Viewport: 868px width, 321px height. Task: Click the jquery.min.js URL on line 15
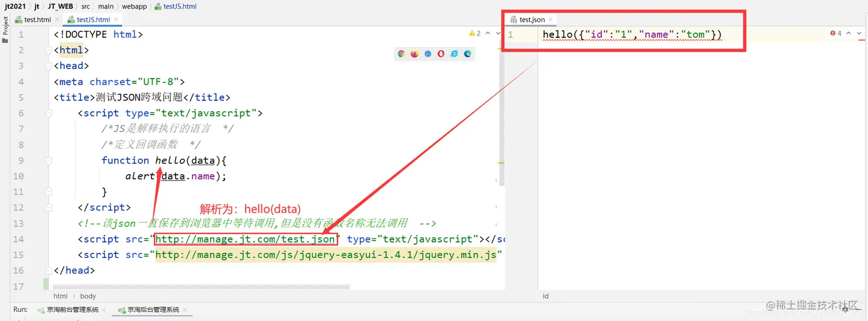(x=326, y=255)
